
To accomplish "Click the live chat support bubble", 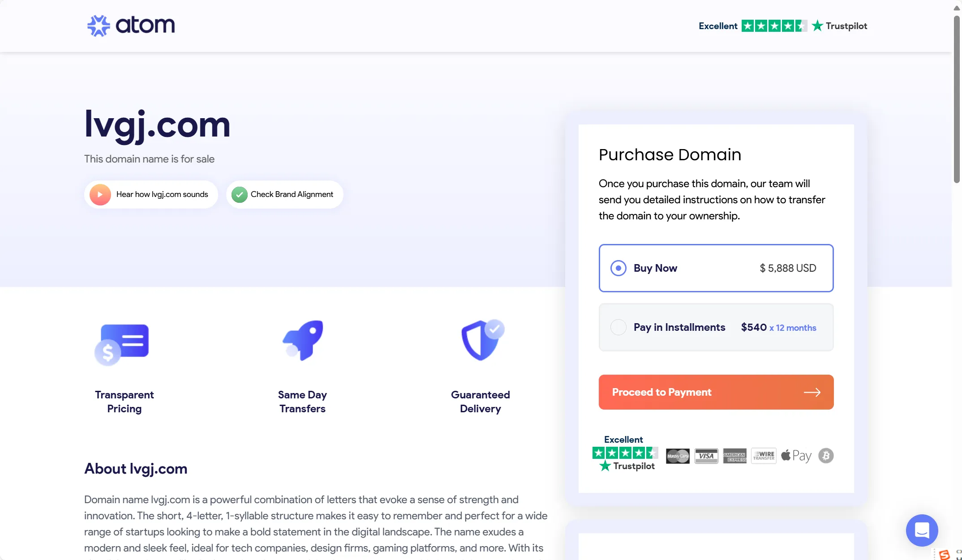I will (922, 530).
